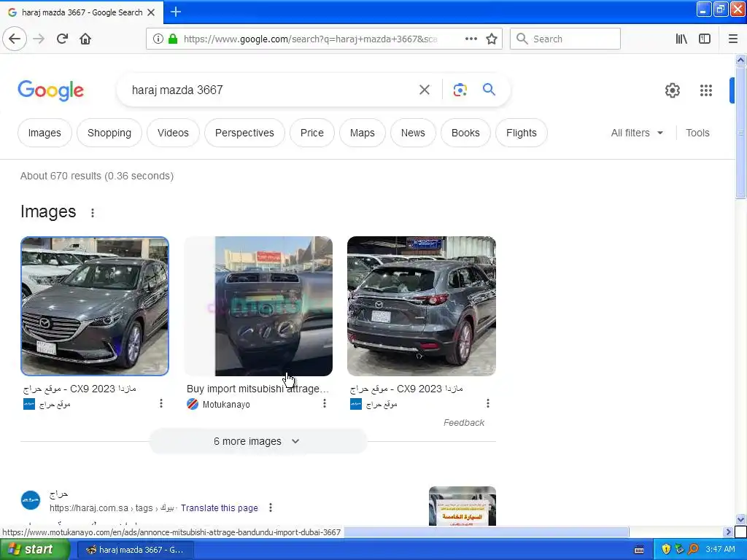Viewport: 747px width, 560px height.
Task: Switch to the Maps filter
Action: 362,133
